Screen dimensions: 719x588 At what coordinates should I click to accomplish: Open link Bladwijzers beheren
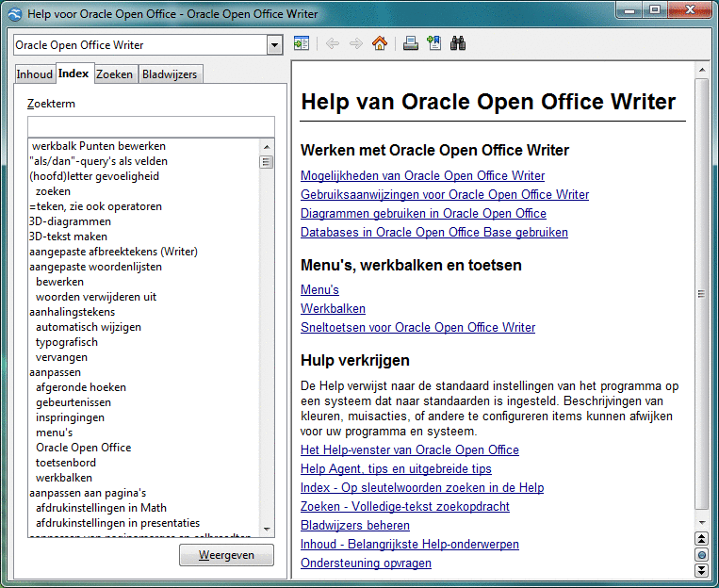355,525
